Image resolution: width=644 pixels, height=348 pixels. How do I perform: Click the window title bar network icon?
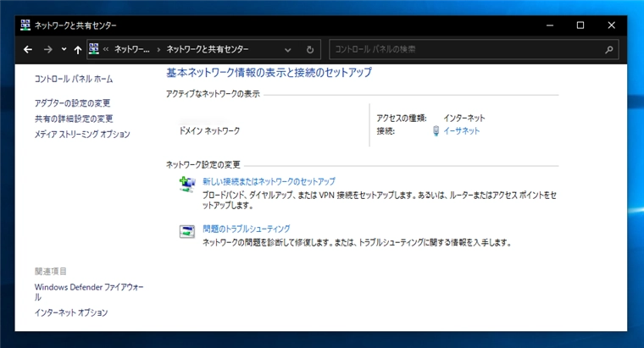[x=25, y=25]
